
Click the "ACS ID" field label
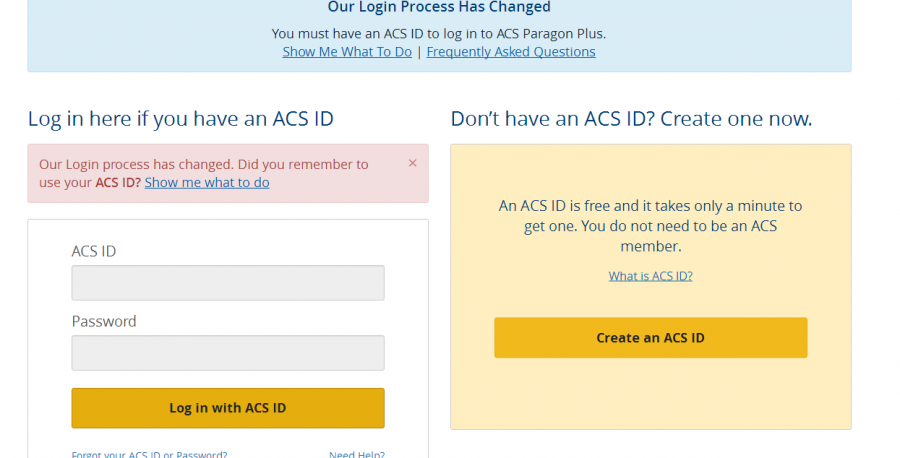point(94,251)
